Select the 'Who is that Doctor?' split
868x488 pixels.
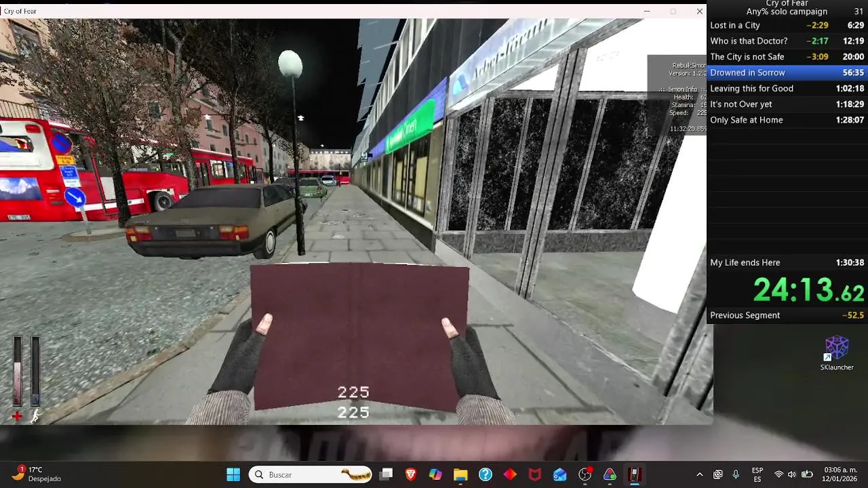pos(787,41)
